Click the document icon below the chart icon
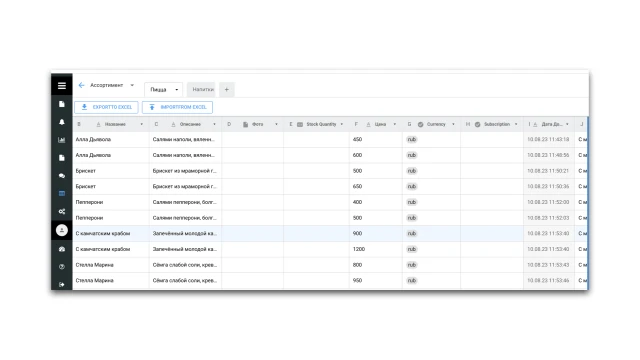 pos(62,158)
